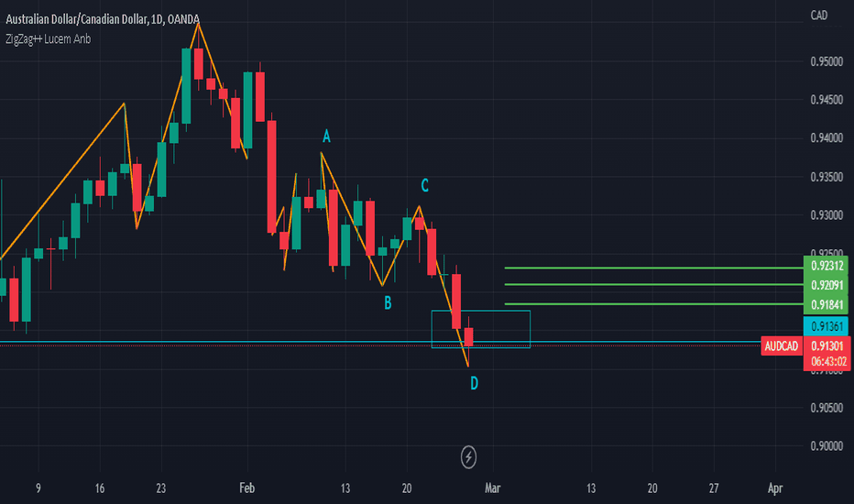The width and height of the screenshot is (854, 504).
Task: Click the green 0.91841 price label
Action: [827, 304]
